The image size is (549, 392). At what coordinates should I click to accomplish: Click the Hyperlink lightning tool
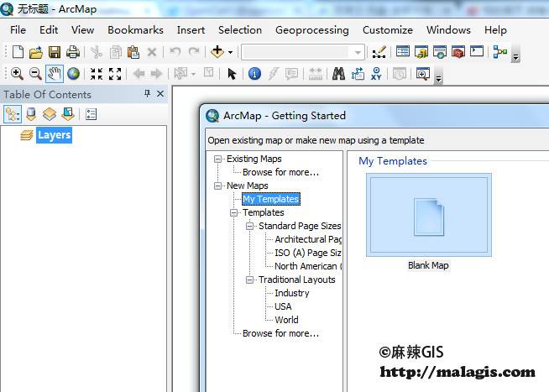273,74
